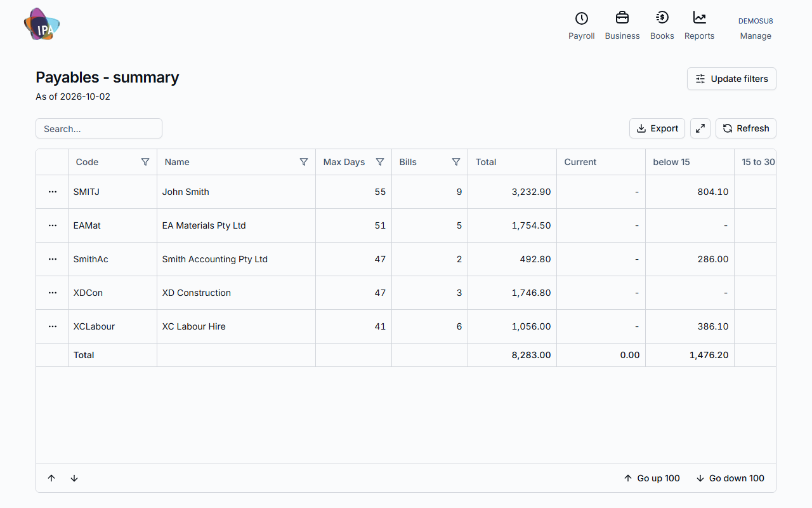Export the payables table
The width and height of the screenshot is (812, 508).
point(657,128)
